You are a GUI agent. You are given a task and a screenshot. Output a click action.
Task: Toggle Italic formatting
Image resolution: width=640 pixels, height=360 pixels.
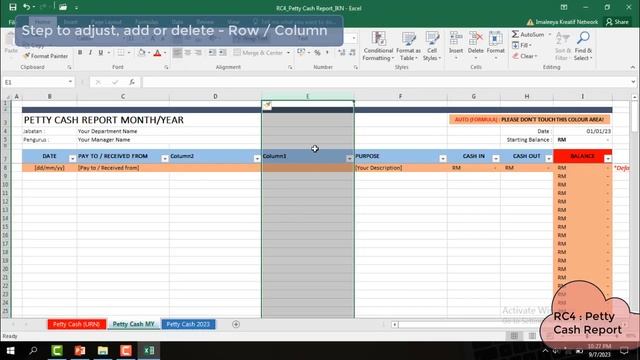[90, 53]
